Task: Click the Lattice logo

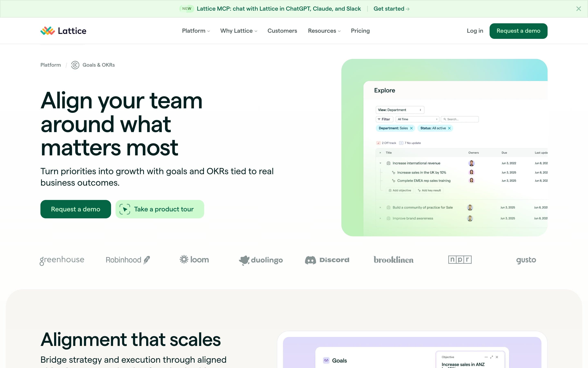Action: [x=63, y=31]
